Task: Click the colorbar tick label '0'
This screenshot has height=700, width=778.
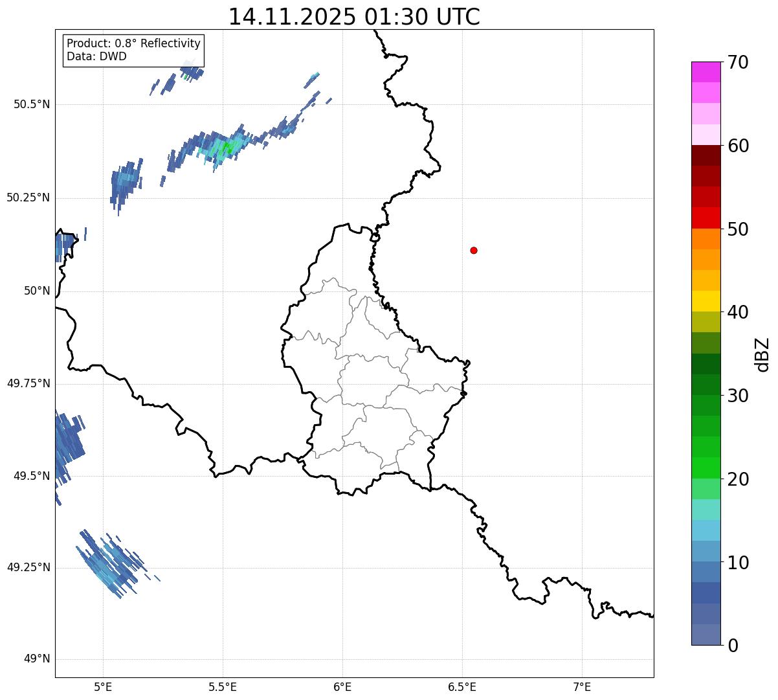Action: [731, 646]
